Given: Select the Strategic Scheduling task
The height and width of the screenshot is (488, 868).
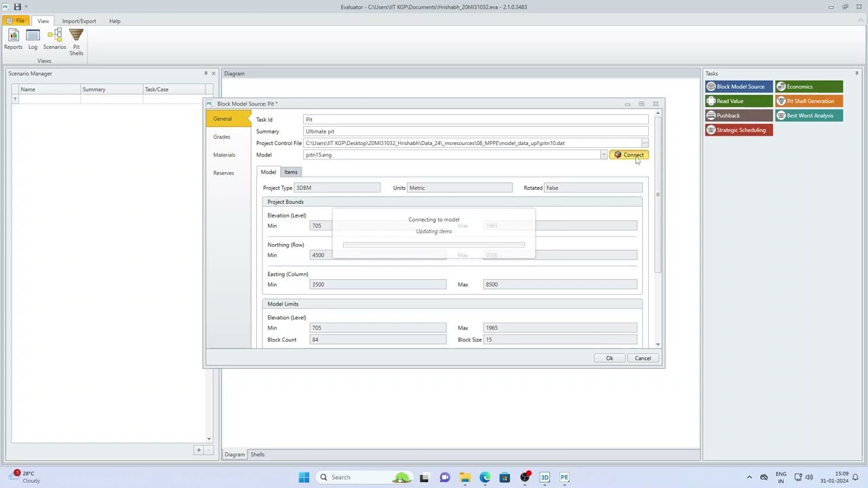Looking at the screenshot, I should [x=738, y=130].
